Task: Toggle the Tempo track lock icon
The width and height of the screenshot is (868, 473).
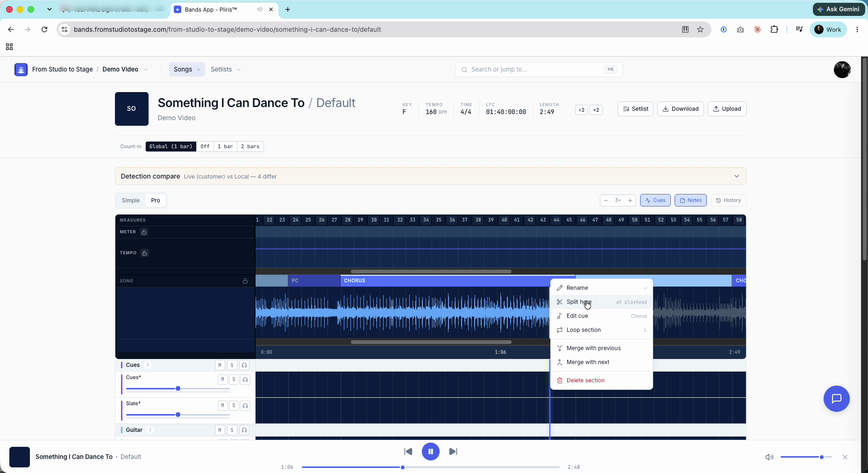Action: coord(145,253)
